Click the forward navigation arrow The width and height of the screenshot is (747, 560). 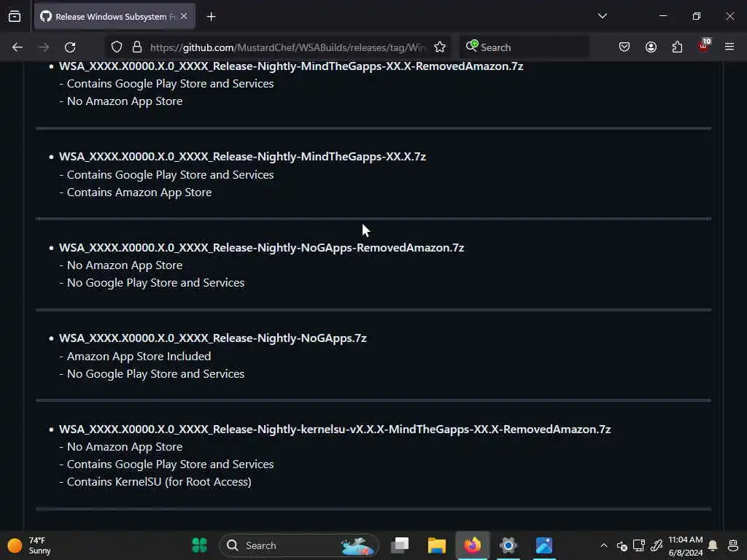click(44, 47)
